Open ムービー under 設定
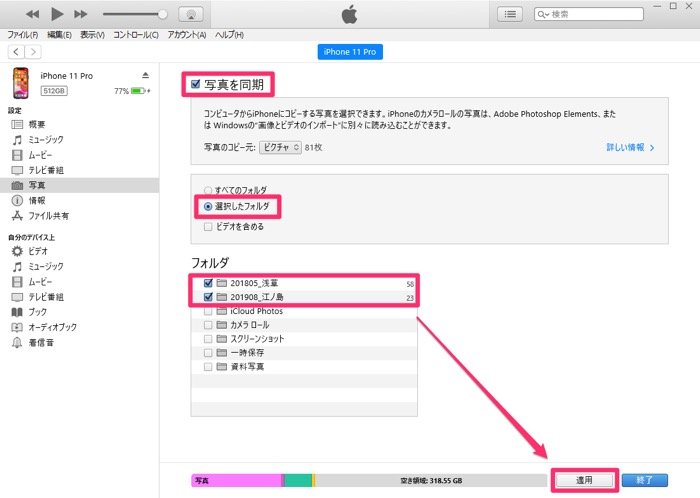The width and height of the screenshot is (700, 498). tap(40, 155)
